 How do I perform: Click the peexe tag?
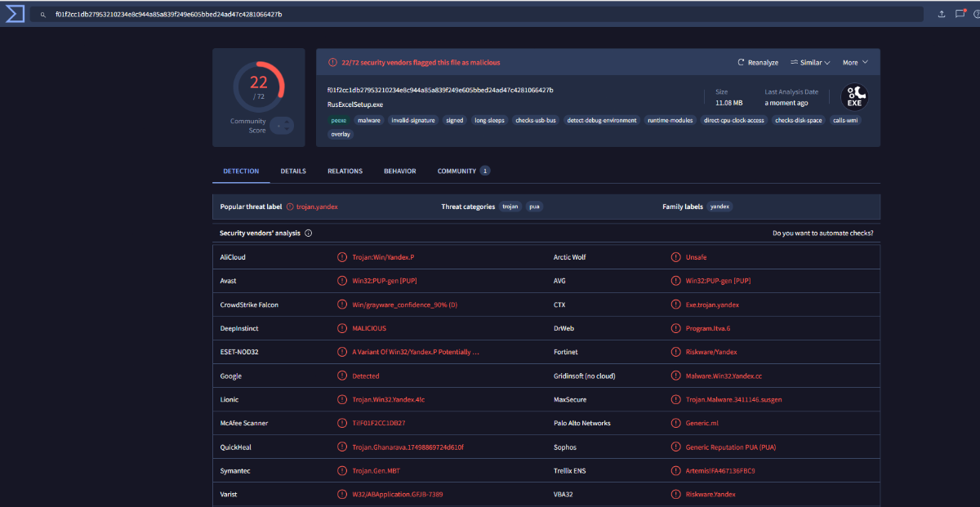tap(338, 120)
